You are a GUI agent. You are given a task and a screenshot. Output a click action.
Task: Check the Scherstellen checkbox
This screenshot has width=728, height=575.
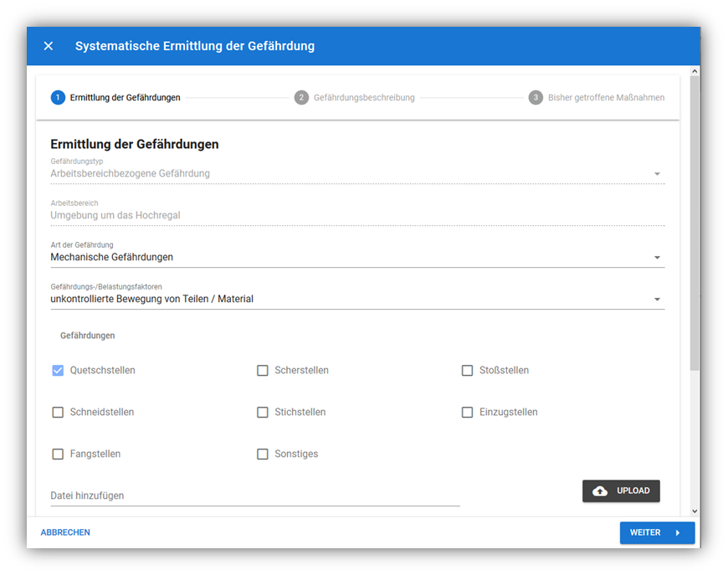coord(263,370)
